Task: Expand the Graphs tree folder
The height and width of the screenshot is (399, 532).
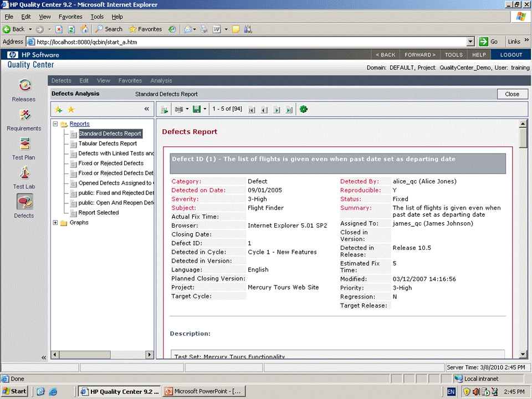Action: pos(55,223)
